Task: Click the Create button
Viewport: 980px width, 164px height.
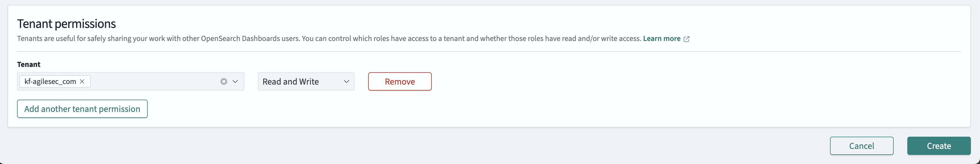Action: 939,146
